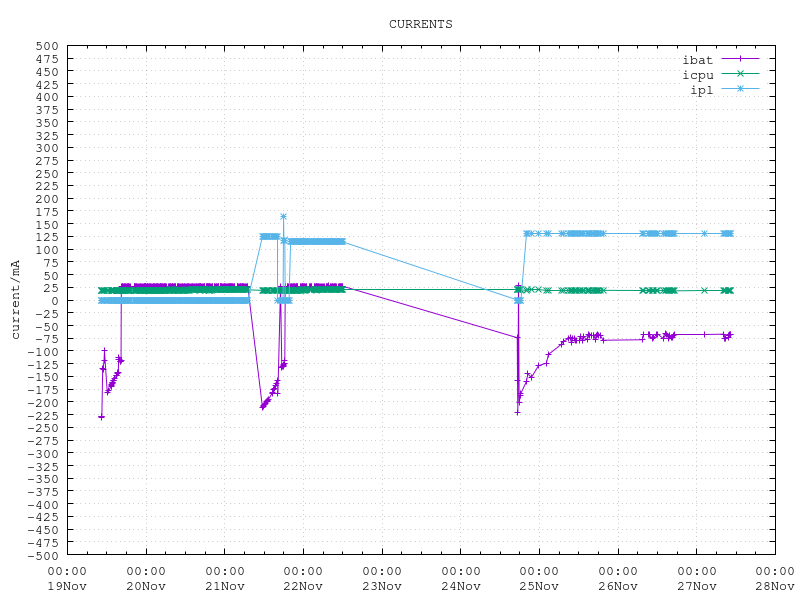Click the 500 tick label on y-axis

click(x=46, y=46)
